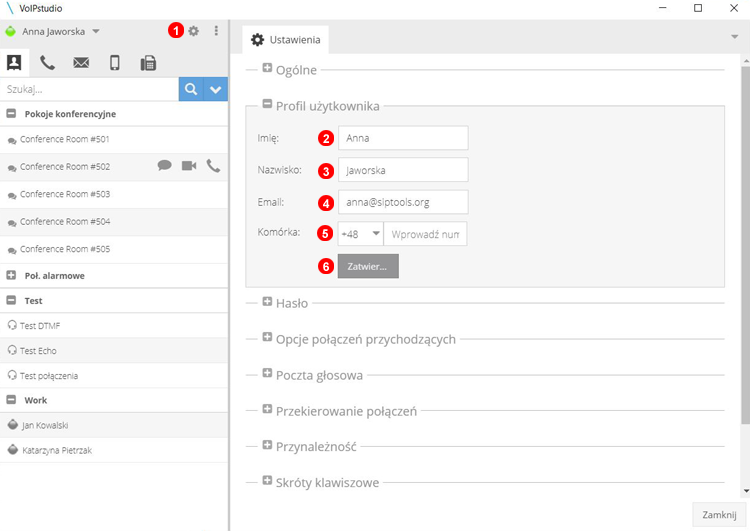
Task: Click the Email input field
Action: 403,202
